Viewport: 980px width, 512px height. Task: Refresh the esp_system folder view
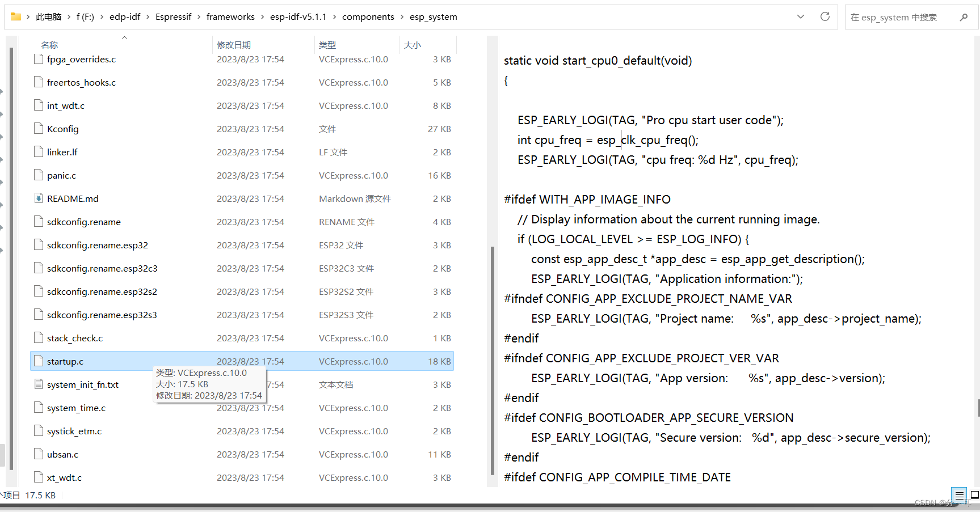coord(825,16)
